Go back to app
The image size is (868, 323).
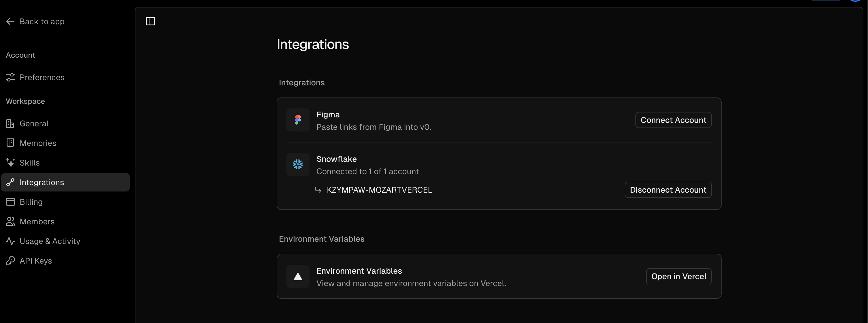click(x=35, y=22)
